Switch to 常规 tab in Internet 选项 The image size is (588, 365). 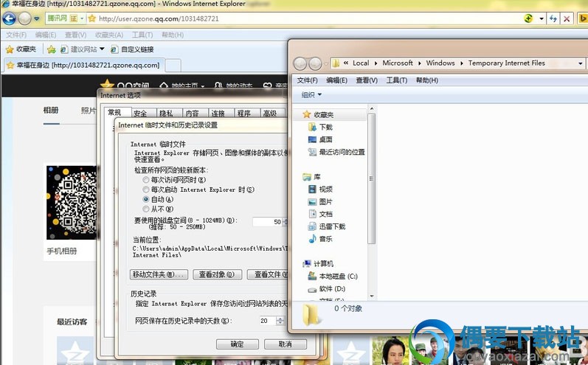pos(115,112)
